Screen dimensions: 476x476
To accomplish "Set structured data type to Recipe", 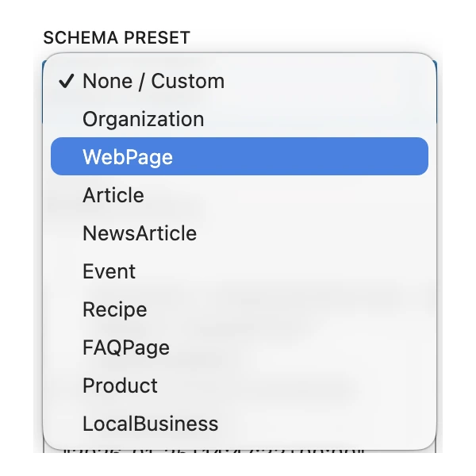I will point(115,309).
